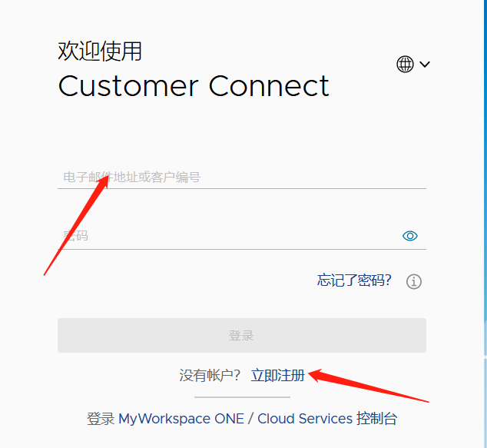This screenshot has height=448, width=487.
Task: Focus the 电子邮件地址或客户编号 input field
Action: click(242, 178)
